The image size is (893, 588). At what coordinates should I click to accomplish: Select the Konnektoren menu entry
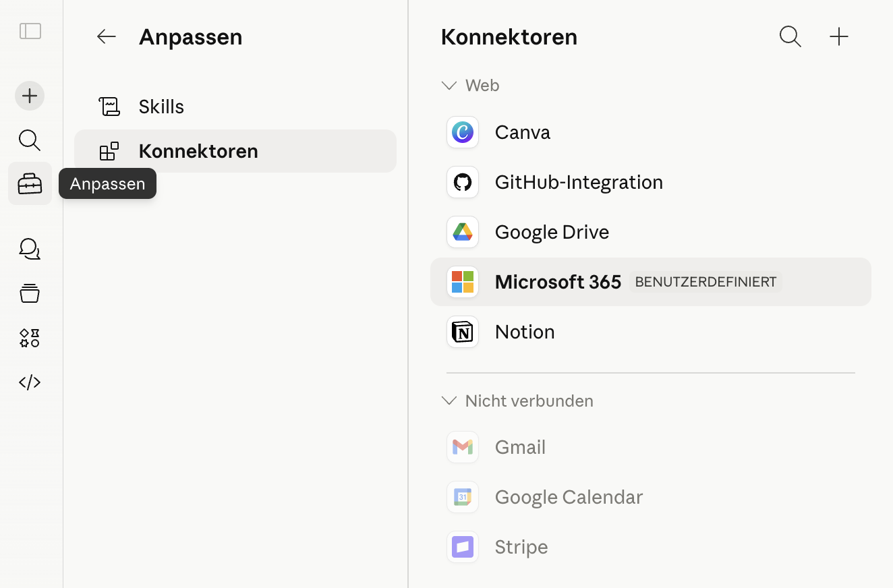(x=198, y=151)
